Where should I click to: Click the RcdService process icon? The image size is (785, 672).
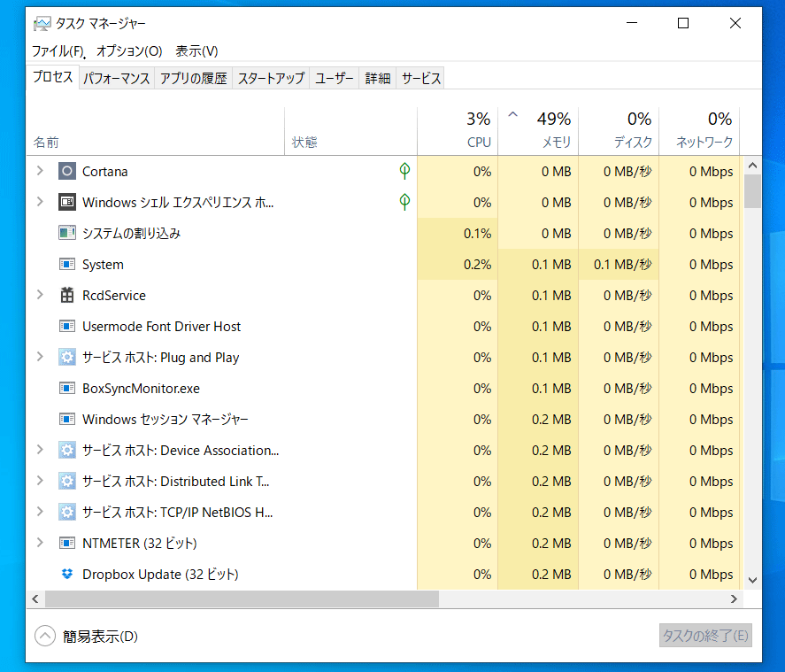[67, 296]
